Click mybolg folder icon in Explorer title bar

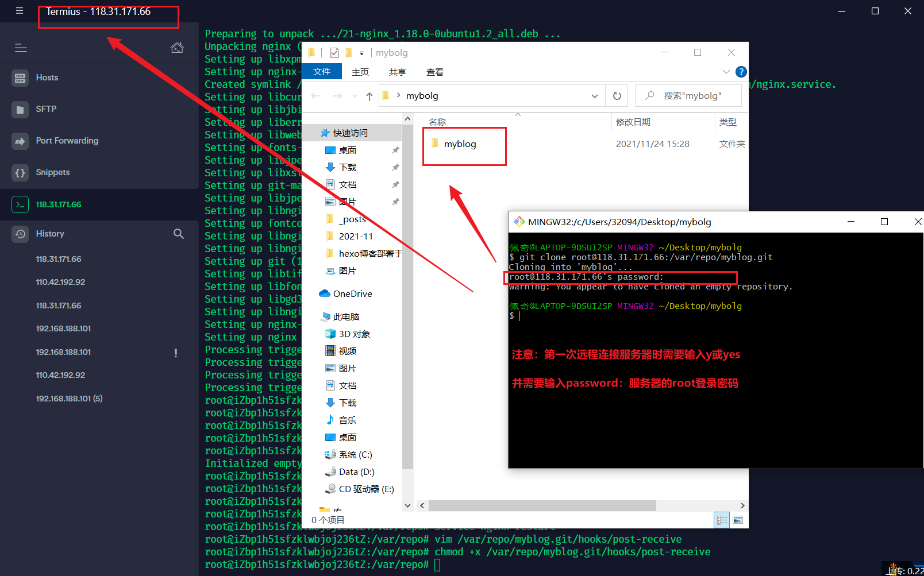point(311,53)
